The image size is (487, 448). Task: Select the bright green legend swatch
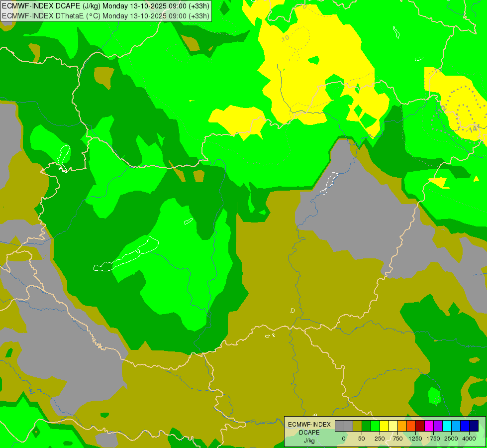tap(376, 426)
